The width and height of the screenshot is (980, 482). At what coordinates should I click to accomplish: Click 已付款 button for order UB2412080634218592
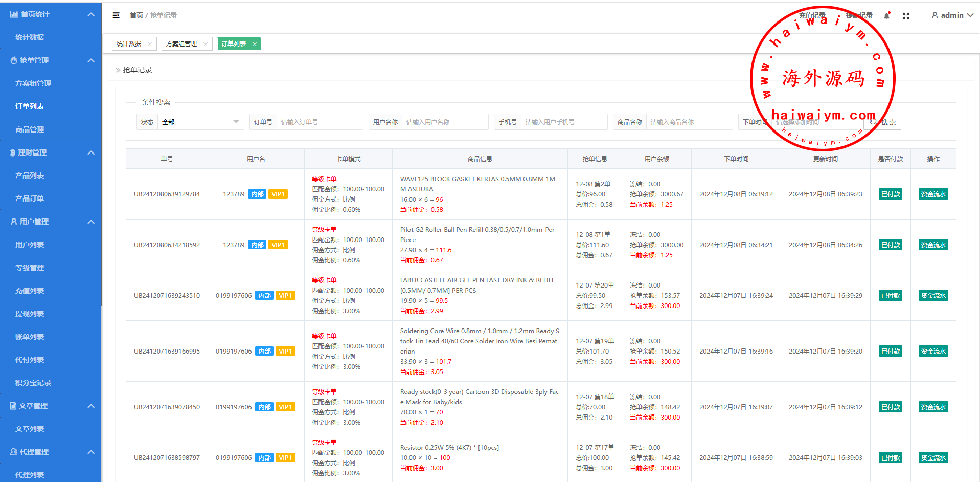[890, 245]
